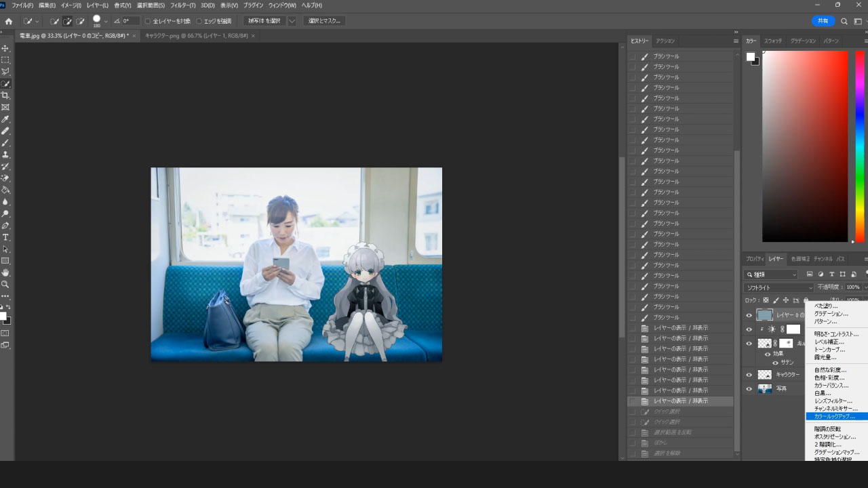
Task: Select the Quick Selection tool in toolbox
Action: [5, 83]
